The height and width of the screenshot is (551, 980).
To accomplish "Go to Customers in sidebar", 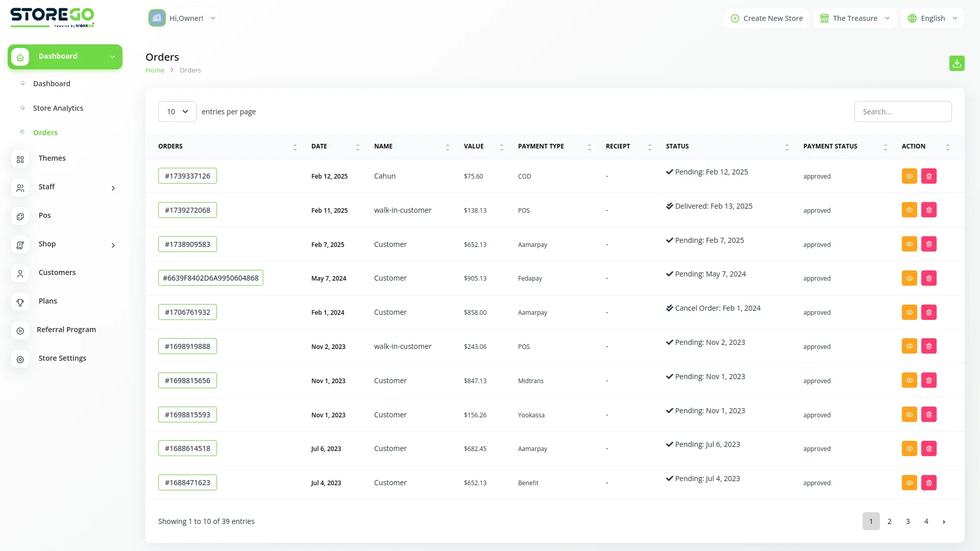I will coord(57,272).
